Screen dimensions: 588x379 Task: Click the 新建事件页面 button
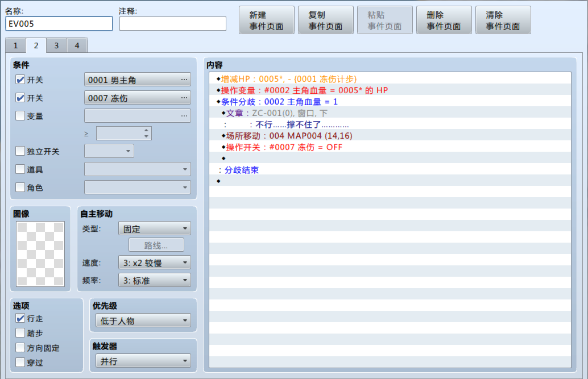(x=267, y=20)
